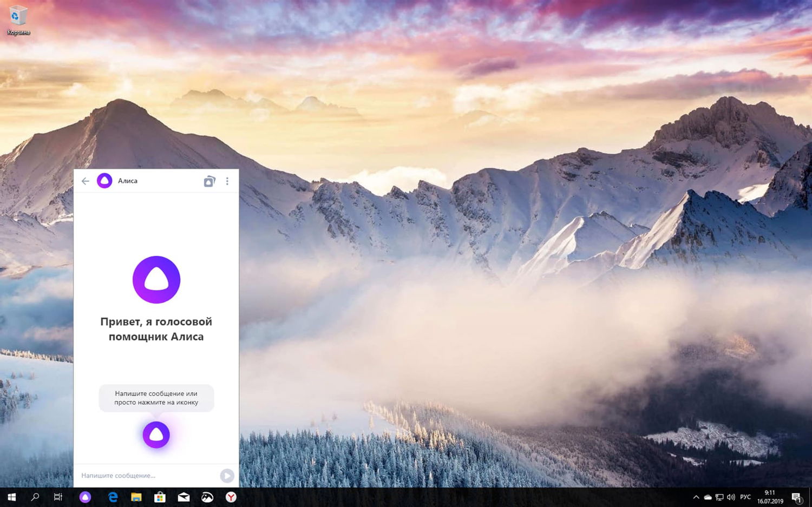Open the network connections flyout
Screen dimensions: 812x507
point(719,497)
